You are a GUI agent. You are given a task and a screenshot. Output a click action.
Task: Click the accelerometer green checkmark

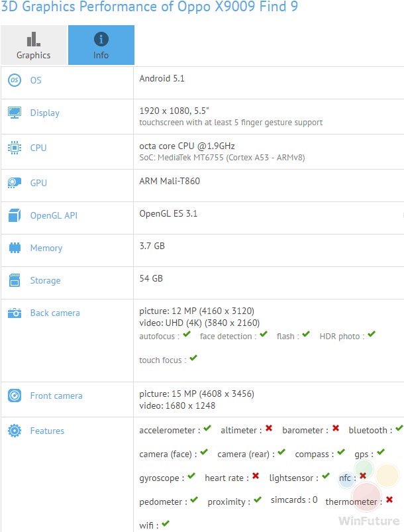pos(207,428)
